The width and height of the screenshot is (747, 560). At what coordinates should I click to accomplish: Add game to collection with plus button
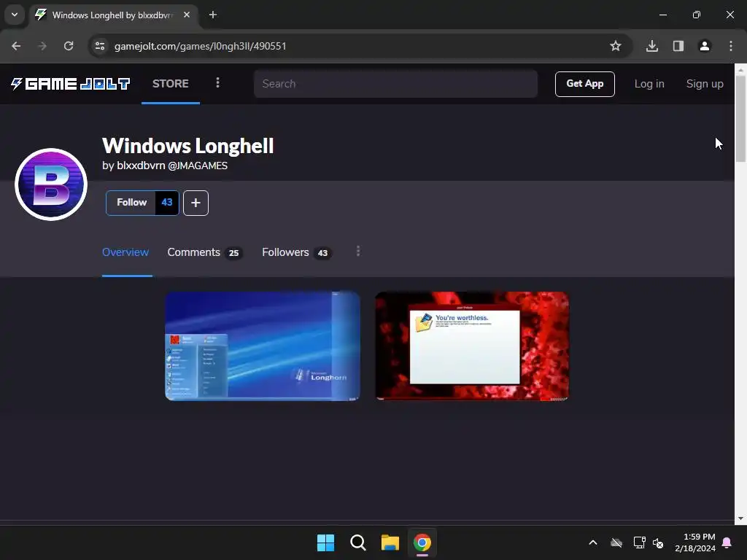pyautogui.click(x=196, y=203)
